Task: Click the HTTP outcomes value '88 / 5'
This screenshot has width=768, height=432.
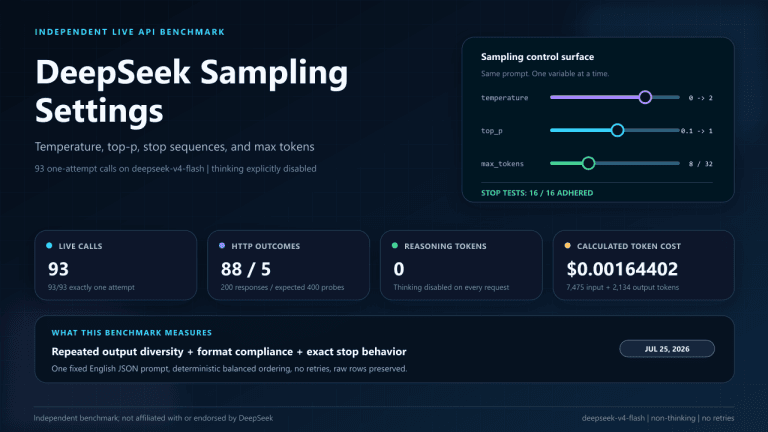Action: pos(245,269)
